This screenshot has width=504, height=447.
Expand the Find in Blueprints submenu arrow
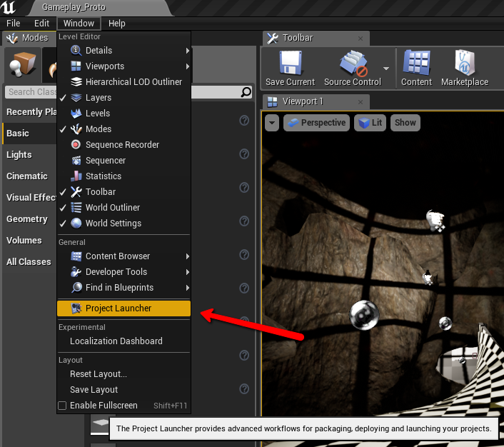pyautogui.click(x=187, y=288)
